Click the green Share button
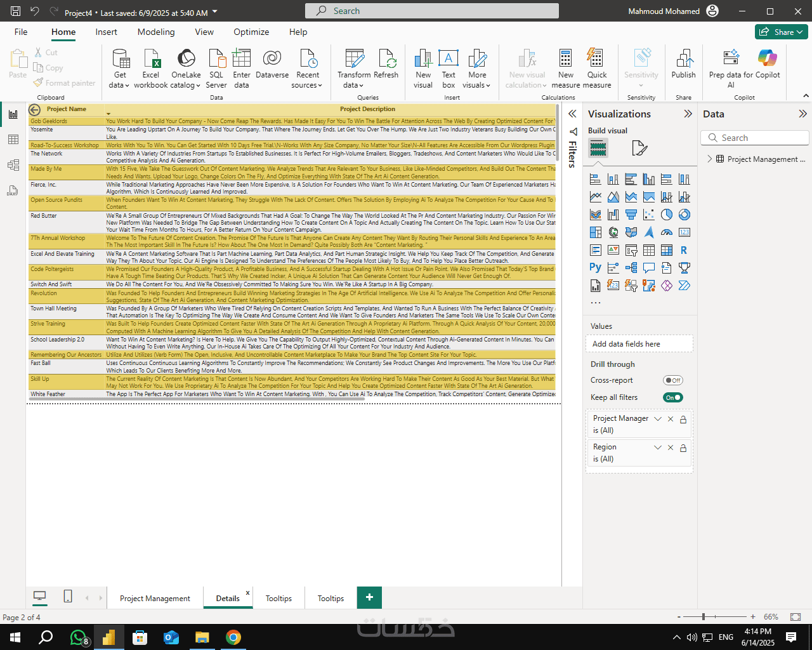 pyautogui.click(x=781, y=32)
